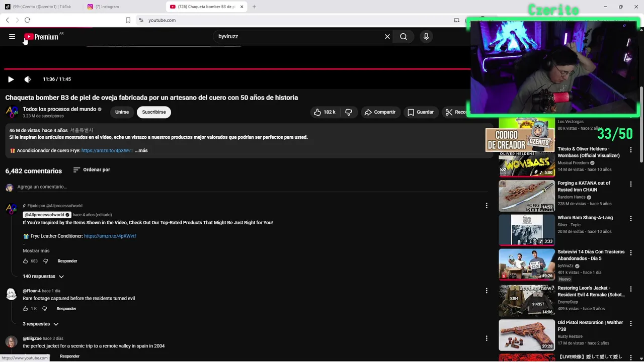Expand description with ...más

tap(141, 150)
